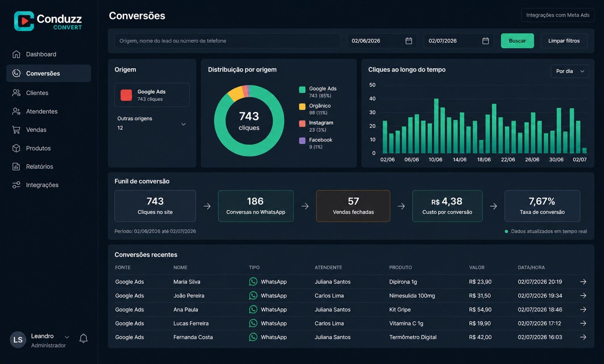Image resolution: width=604 pixels, height=364 pixels.
Task: Click the LS user avatar
Action: [18, 340]
